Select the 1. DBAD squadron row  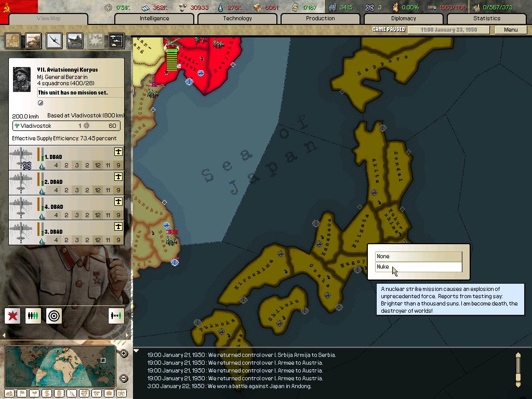coord(66,158)
